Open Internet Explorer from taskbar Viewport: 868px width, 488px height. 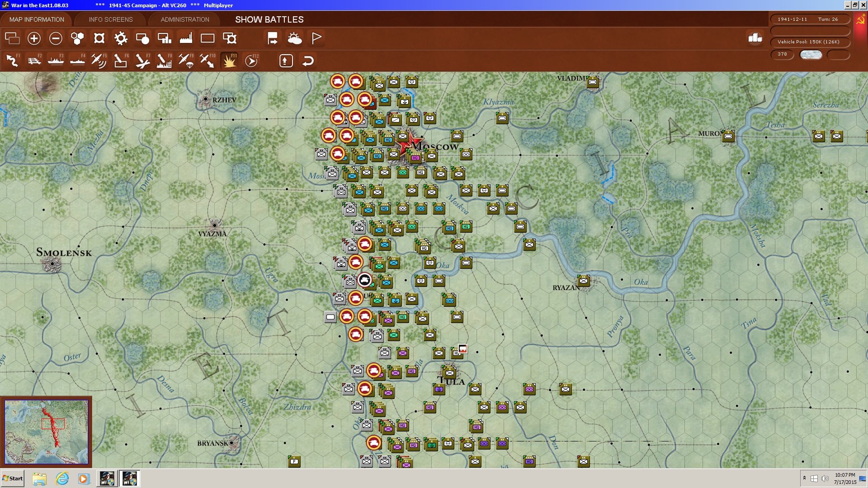coord(62,479)
